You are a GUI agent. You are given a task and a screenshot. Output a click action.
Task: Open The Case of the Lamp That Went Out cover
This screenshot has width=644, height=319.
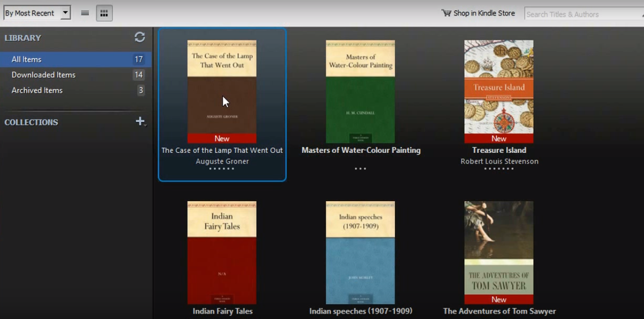click(222, 92)
